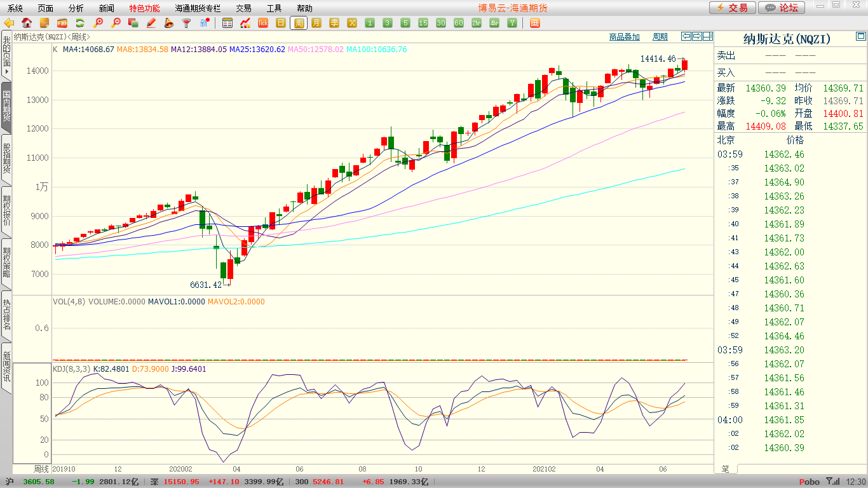Select the 笔 tab below tick list
The image size is (868, 488).
point(726,468)
